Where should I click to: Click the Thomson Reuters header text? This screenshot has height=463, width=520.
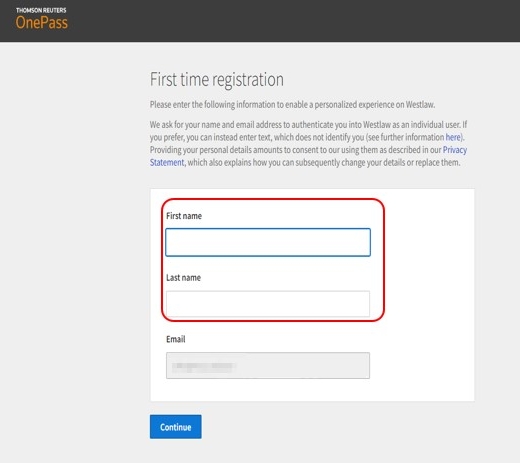point(41,10)
